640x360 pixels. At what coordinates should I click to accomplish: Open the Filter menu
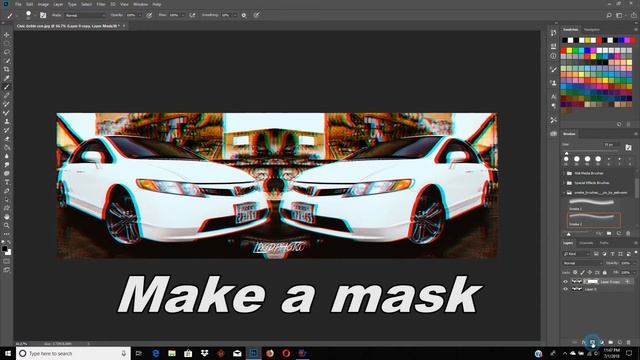[x=101, y=4]
